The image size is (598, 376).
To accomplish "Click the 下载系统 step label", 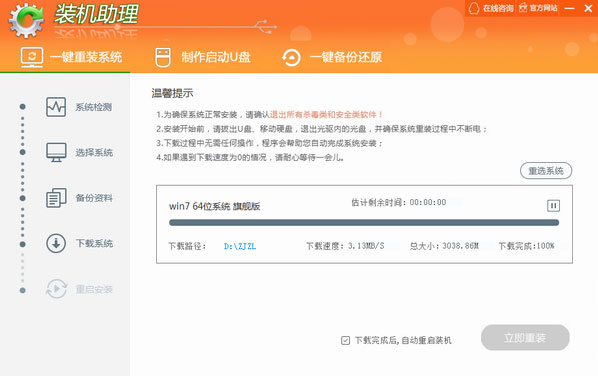I will (x=94, y=243).
